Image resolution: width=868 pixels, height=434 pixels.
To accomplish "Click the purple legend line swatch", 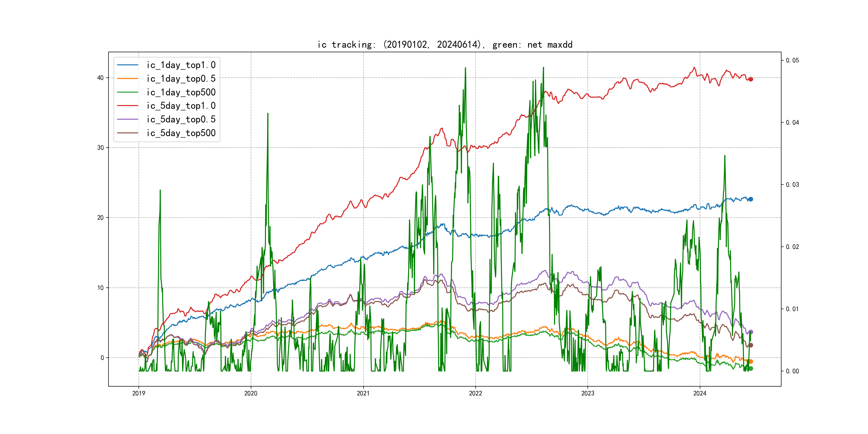I will click(x=127, y=119).
